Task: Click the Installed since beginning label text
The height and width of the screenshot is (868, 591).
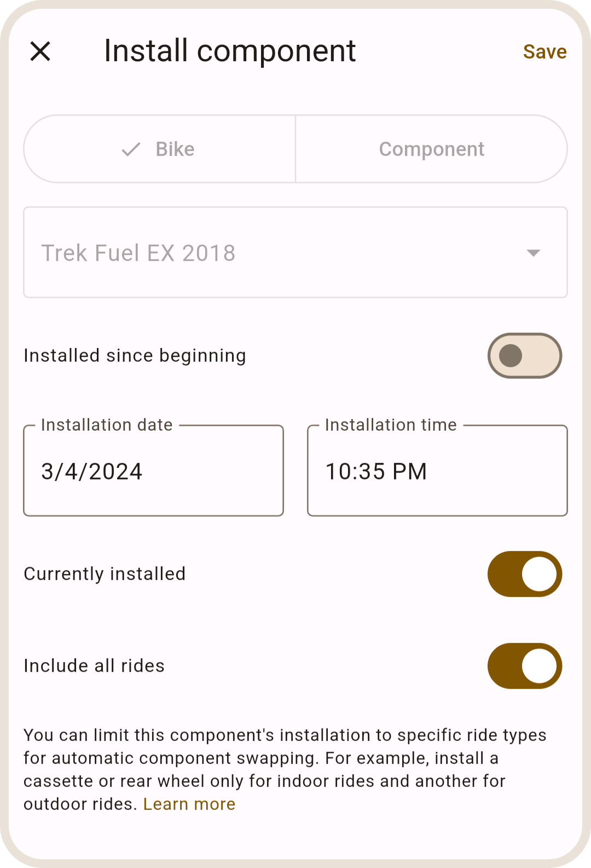Action: [x=135, y=356]
